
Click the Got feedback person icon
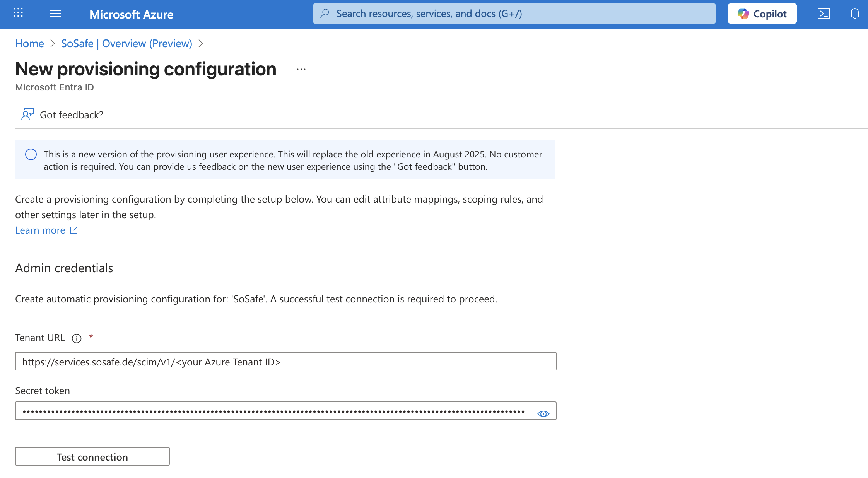(27, 114)
